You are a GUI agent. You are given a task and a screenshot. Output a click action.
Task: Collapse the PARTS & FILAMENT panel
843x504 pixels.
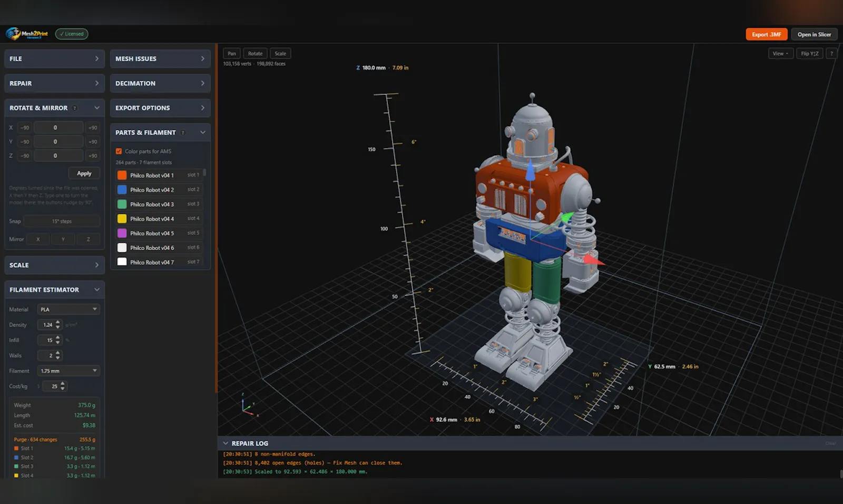(x=203, y=133)
